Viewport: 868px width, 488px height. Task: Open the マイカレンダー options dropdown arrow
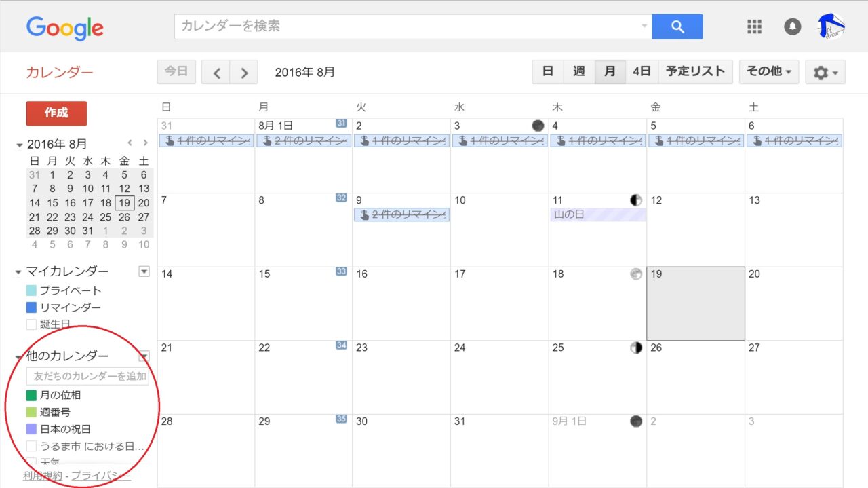(144, 271)
